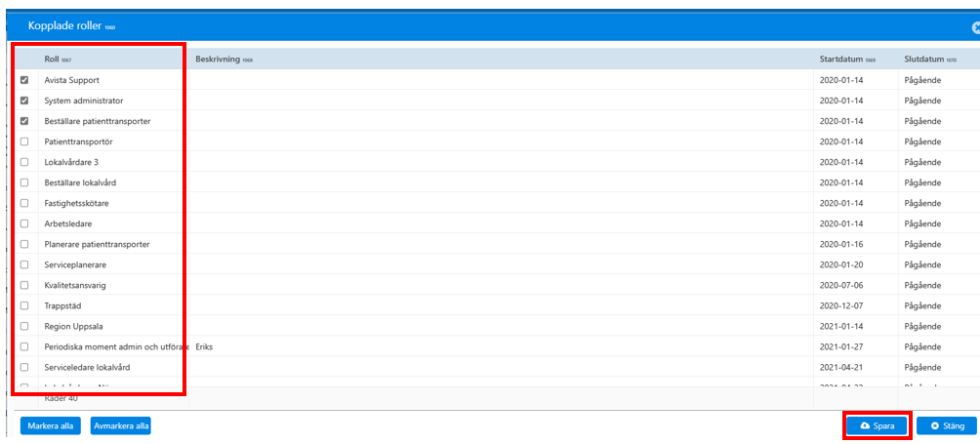The image size is (980, 444).
Task: Check the Region Uppsala checkbox
Action: pyautogui.click(x=24, y=326)
